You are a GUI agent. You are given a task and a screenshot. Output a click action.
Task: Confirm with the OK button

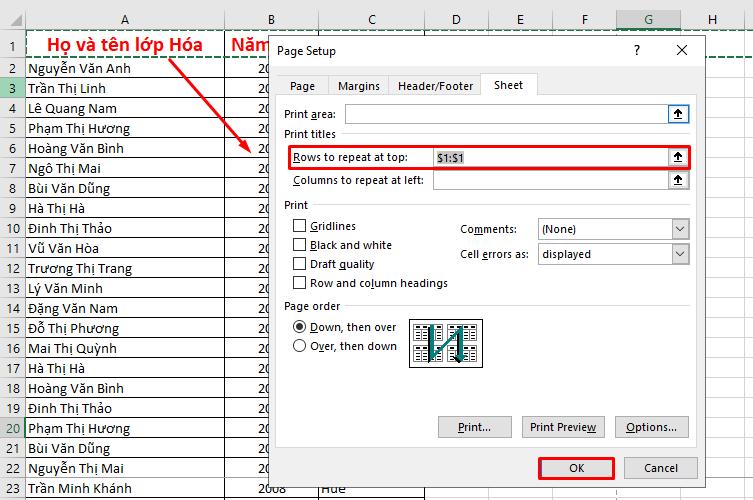[576, 468]
